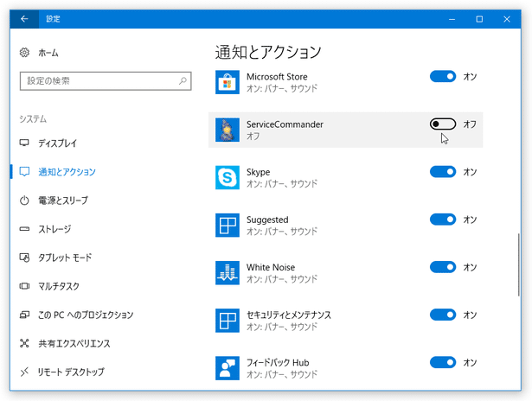Click the ServiceCommander app icon
The height and width of the screenshot is (401, 532).
tap(228, 130)
